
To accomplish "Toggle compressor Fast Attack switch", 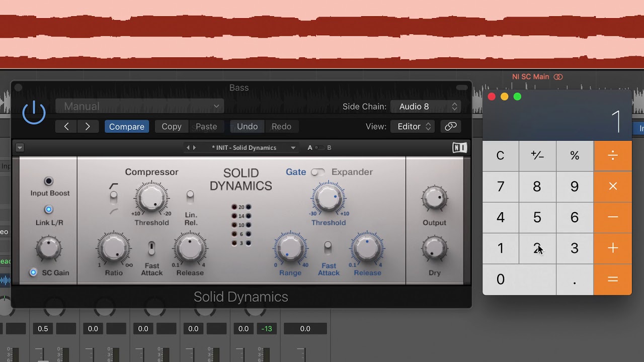I will click(151, 248).
